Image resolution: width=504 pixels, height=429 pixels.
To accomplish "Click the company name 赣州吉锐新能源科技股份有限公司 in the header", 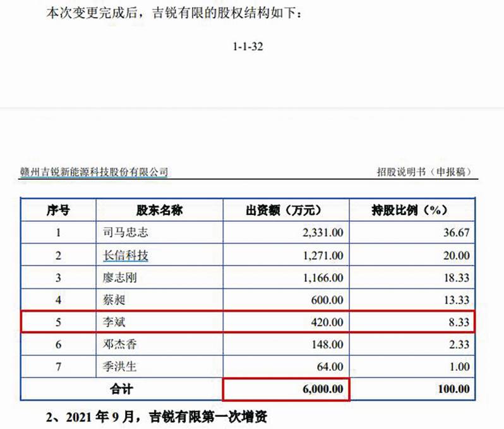I will 94,172.
